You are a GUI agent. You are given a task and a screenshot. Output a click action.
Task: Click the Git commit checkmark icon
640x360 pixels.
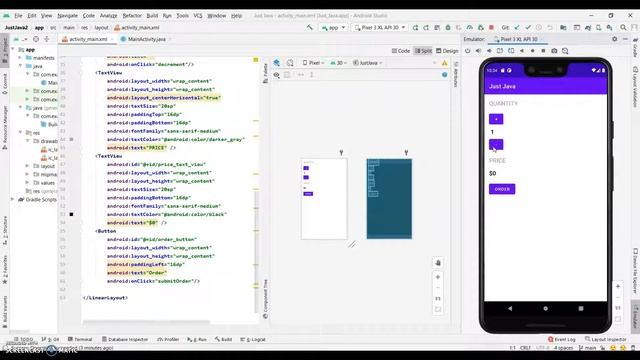(x=528, y=27)
